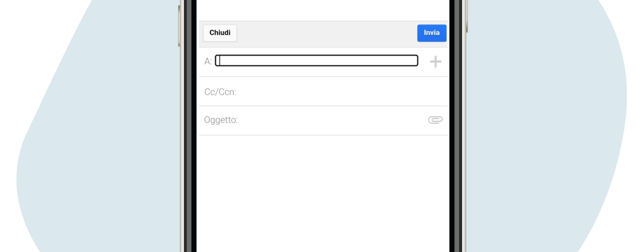Send the email with Invia
This screenshot has width=644, height=252.
coord(432,33)
